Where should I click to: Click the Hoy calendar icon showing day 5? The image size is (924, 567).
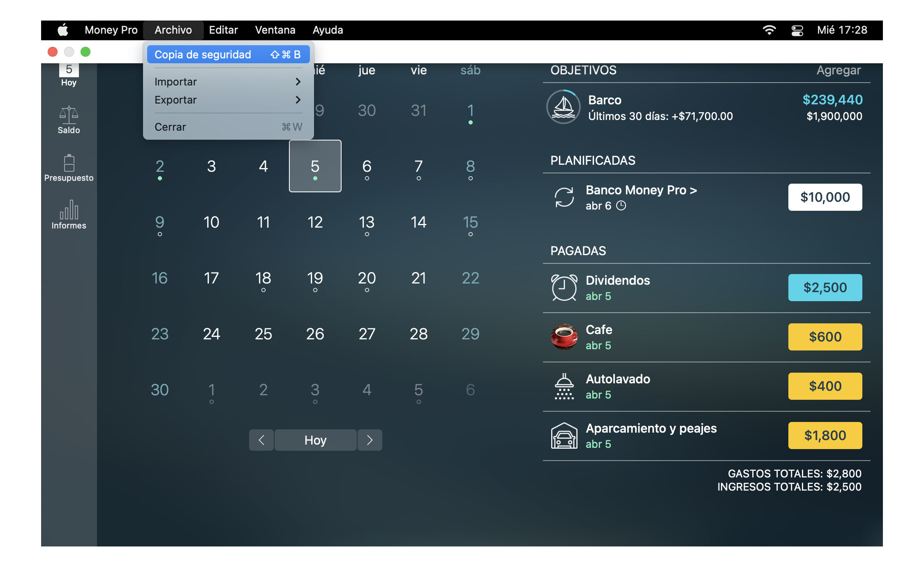click(69, 70)
